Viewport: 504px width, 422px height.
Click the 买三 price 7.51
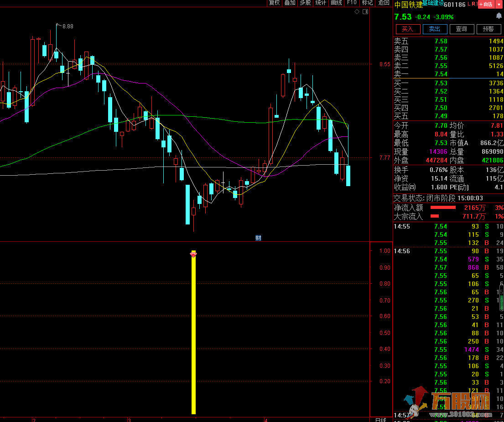[x=441, y=99]
